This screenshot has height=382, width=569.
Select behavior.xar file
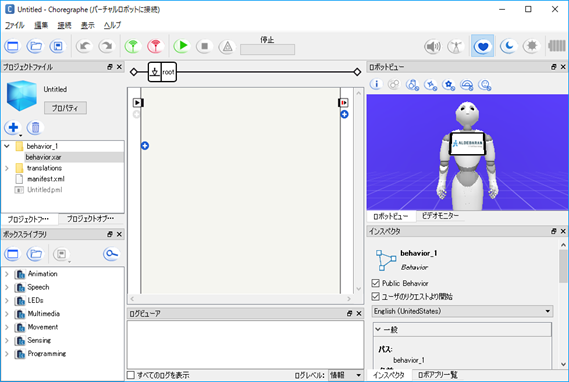pyautogui.click(x=43, y=157)
